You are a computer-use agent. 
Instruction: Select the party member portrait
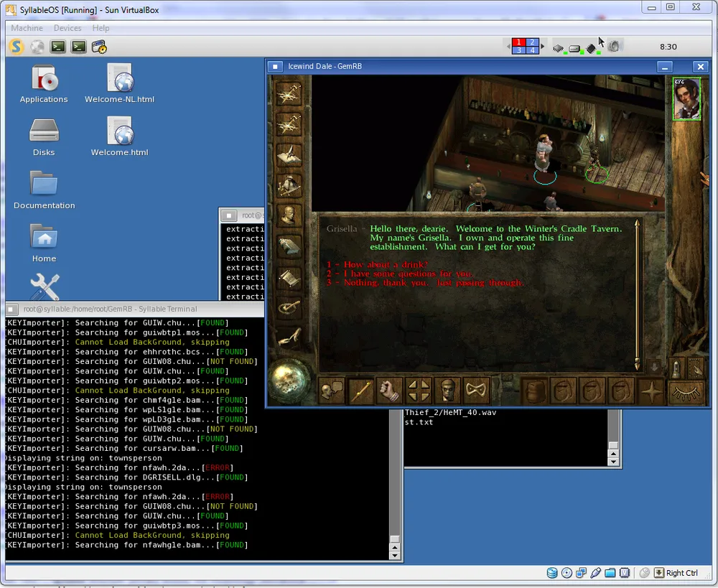pos(686,99)
